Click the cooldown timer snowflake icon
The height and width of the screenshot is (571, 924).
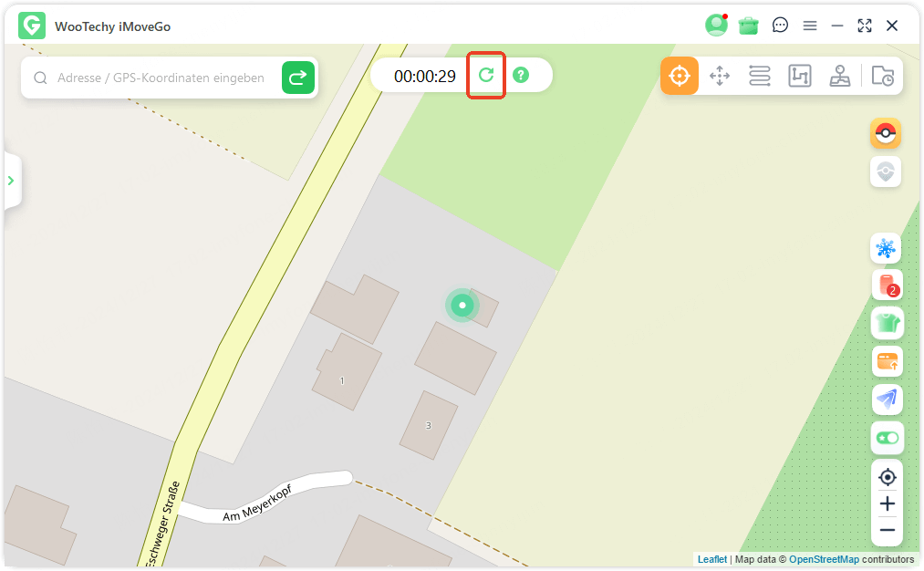(x=886, y=248)
